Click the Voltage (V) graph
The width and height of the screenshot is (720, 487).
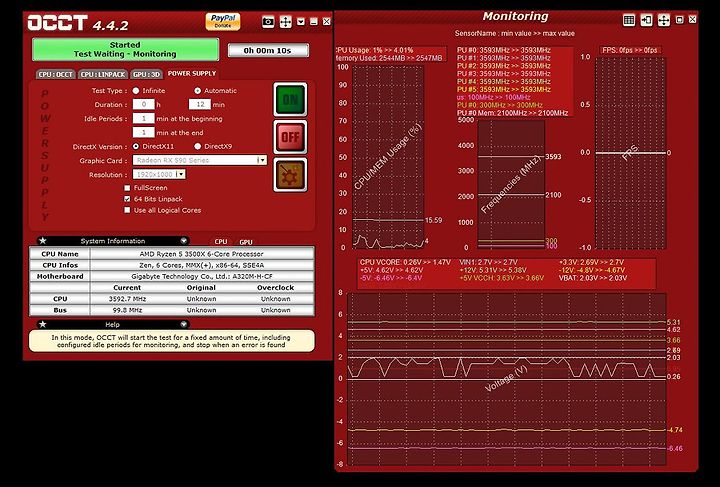506,379
